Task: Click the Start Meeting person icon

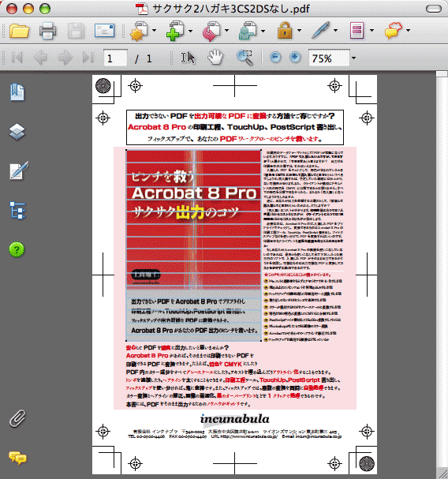Action: click(x=248, y=31)
